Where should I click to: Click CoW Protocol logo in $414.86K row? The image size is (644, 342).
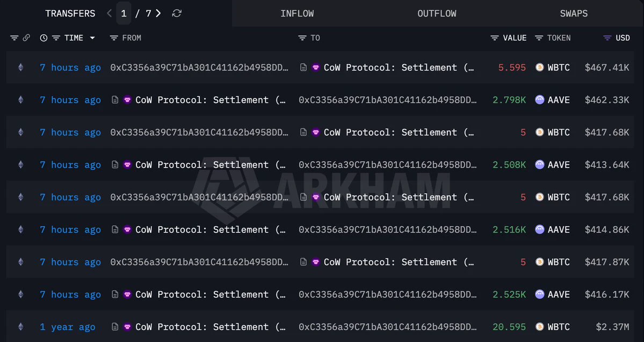click(127, 229)
